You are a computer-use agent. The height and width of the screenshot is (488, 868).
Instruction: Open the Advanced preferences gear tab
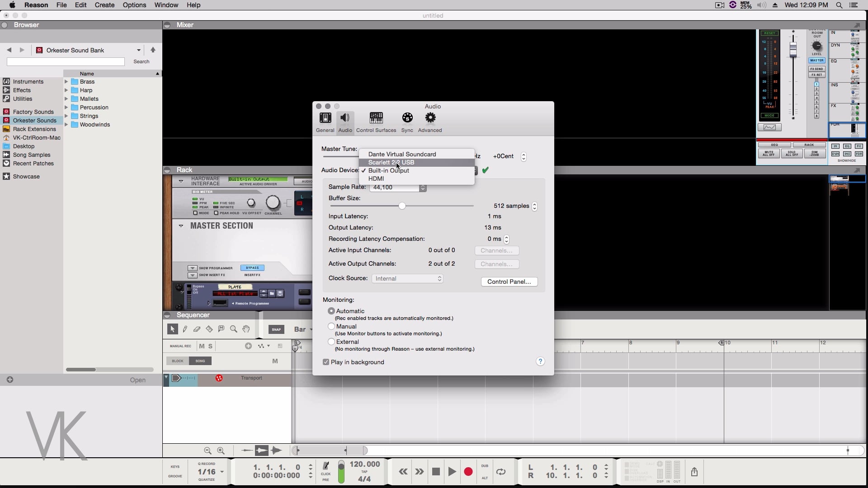click(430, 122)
